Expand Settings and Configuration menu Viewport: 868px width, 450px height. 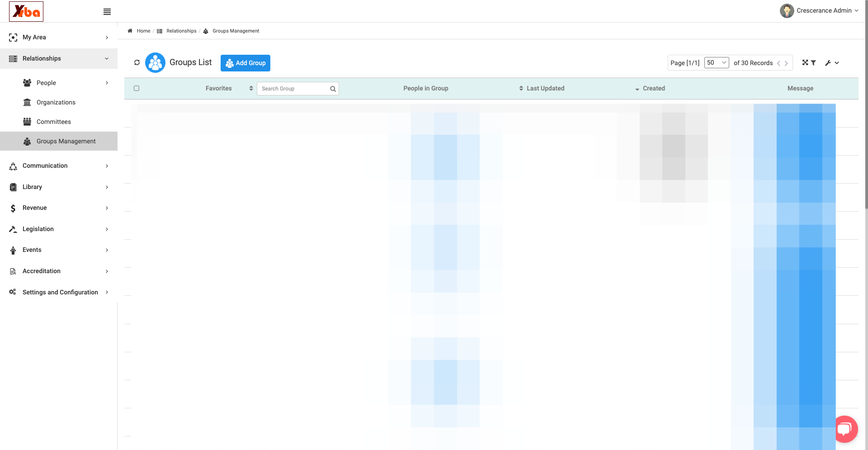coord(59,292)
